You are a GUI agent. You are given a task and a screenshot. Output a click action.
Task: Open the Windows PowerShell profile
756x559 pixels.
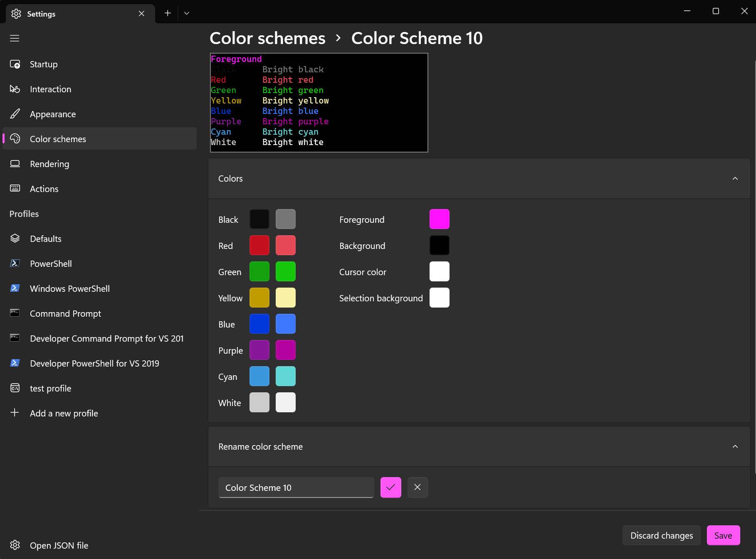99,289
